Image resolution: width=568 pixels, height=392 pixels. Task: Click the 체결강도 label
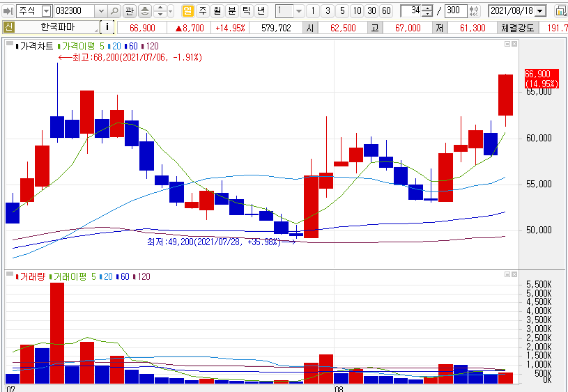[517, 28]
